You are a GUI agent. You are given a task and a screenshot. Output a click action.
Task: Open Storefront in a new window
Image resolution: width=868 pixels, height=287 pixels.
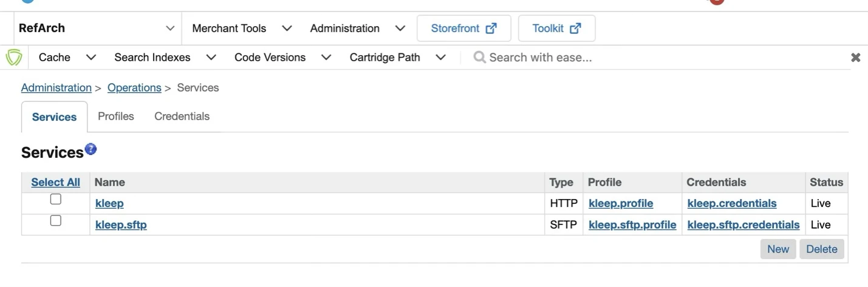coord(463,29)
